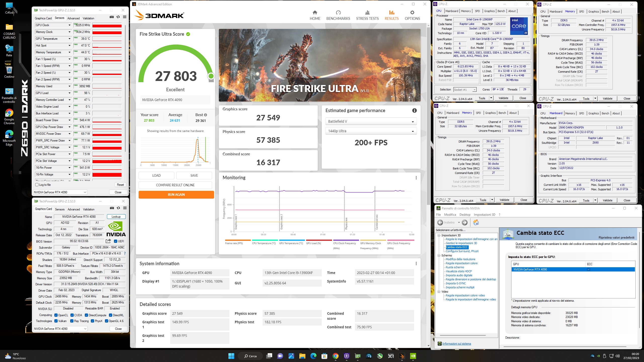Open SPD tab in top-right CPU-Z
644x362 pixels.
tap(581, 12)
